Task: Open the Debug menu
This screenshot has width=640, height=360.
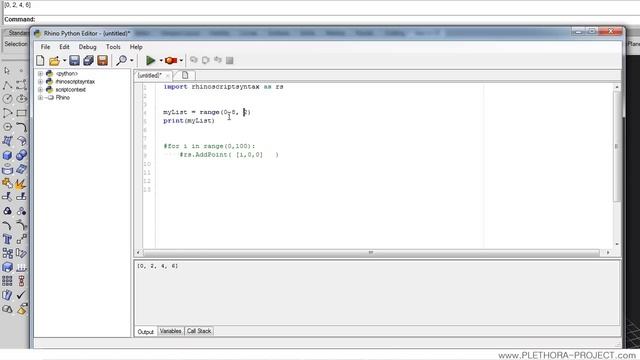Action: [x=87, y=47]
